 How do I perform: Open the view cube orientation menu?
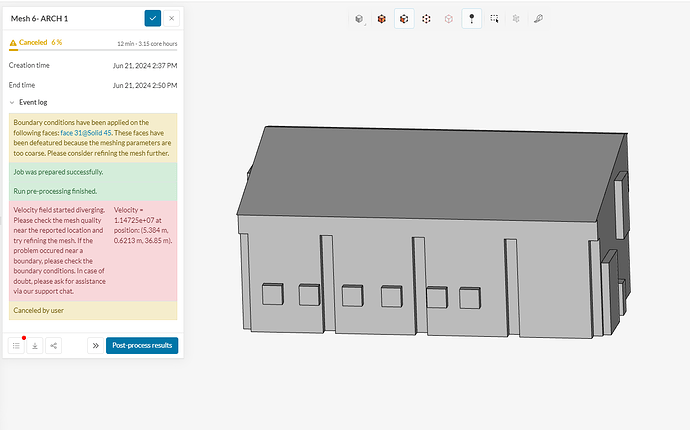click(x=360, y=19)
